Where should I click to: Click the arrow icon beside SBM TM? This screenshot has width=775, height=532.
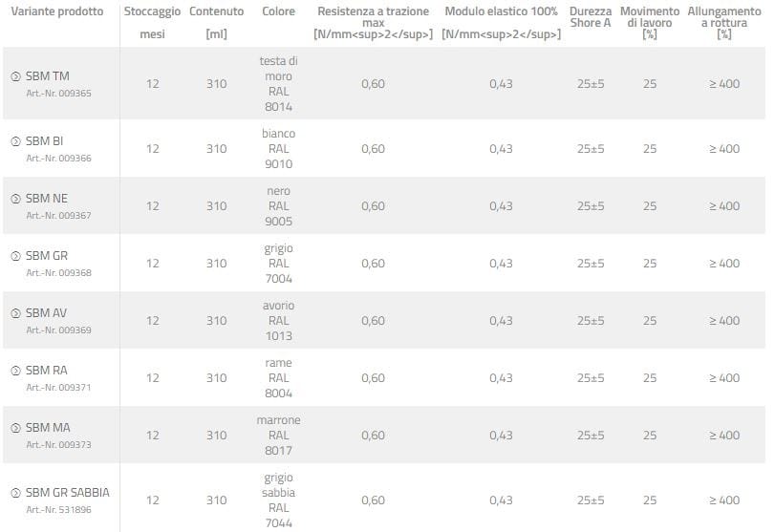(x=15, y=75)
